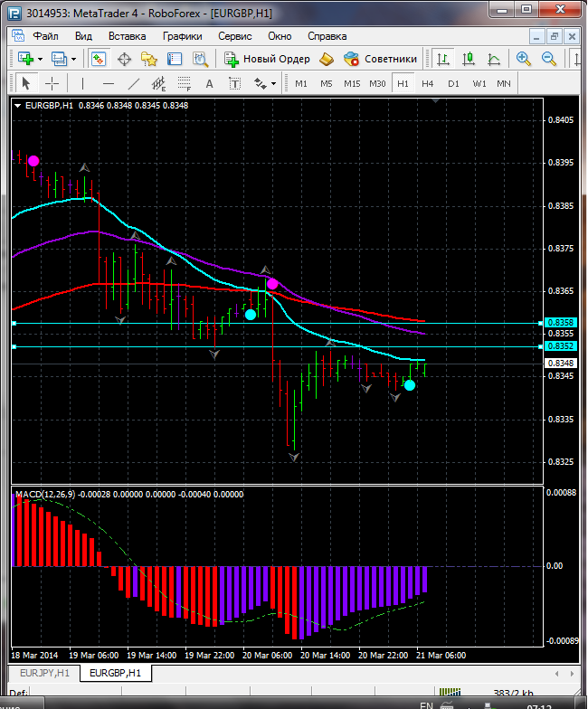Select the Text Label tool
Viewport: 588px width, 709px height.
[x=235, y=83]
